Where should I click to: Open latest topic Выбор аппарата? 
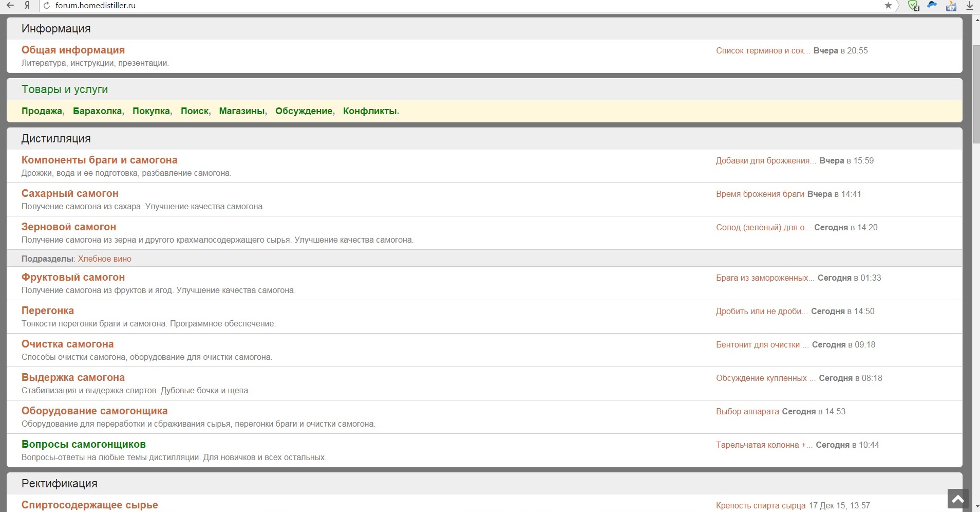click(x=747, y=412)
